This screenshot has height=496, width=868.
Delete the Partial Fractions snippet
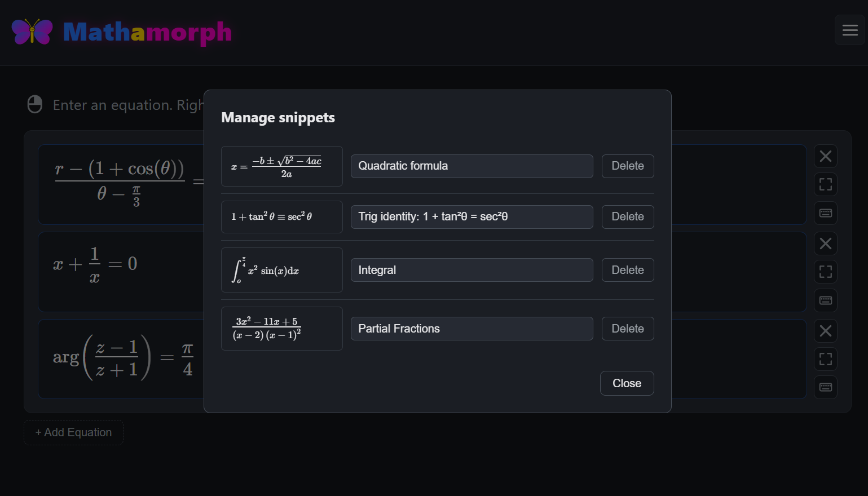[628, 329]
